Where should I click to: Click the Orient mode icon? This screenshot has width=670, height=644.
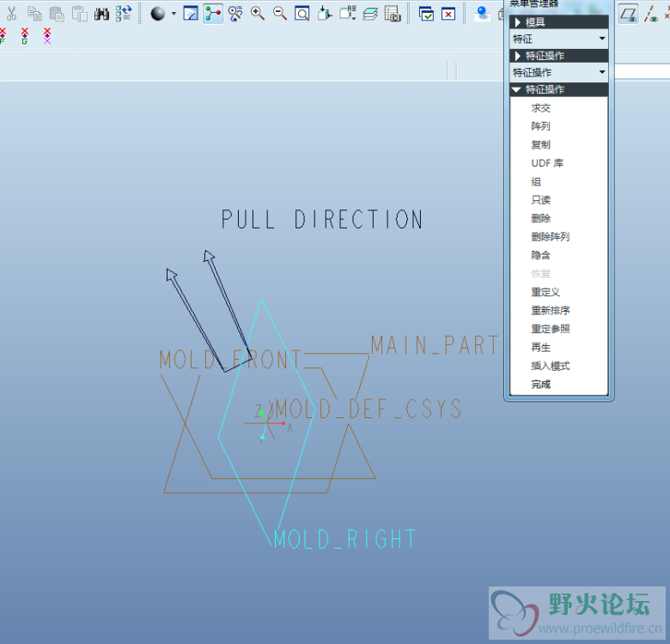pos(235,14)
